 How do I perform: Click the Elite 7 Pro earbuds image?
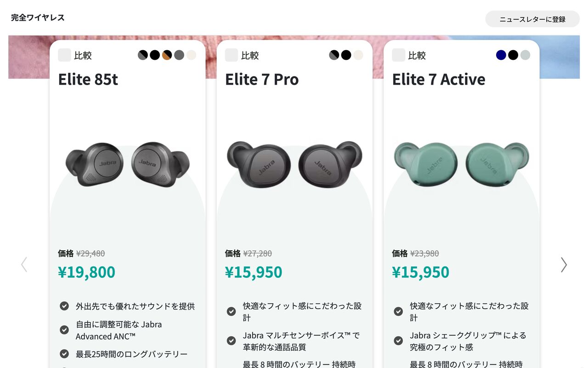coord(294,164)
